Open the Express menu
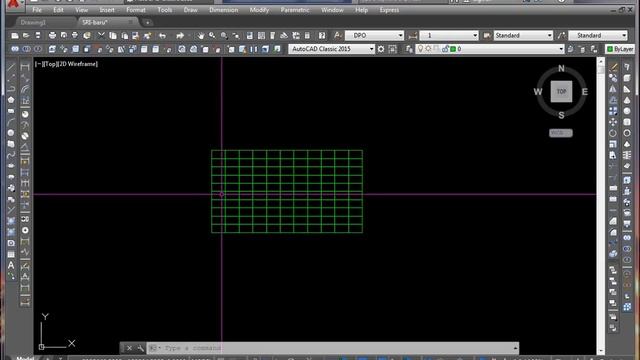This screenshot has height=360, width=640. click(389, 10)
